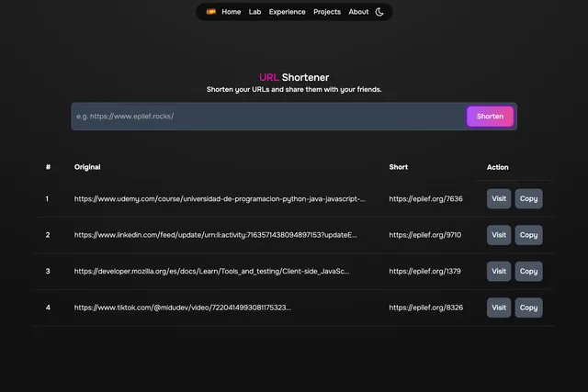Copy the epilef.org/9710 short URL
Image resolution: width=588 pixels, height=392 pixels.
click(528, 235)
